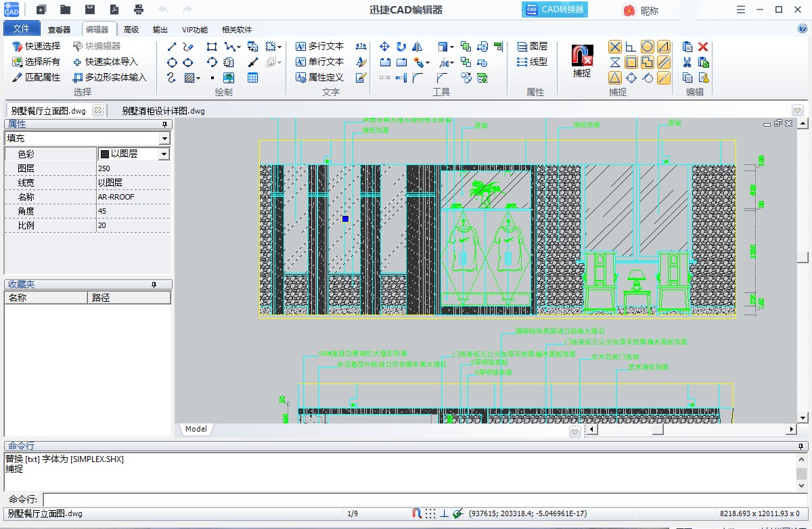
Task: Click the Save disk icon
Action: pos(90,9)
